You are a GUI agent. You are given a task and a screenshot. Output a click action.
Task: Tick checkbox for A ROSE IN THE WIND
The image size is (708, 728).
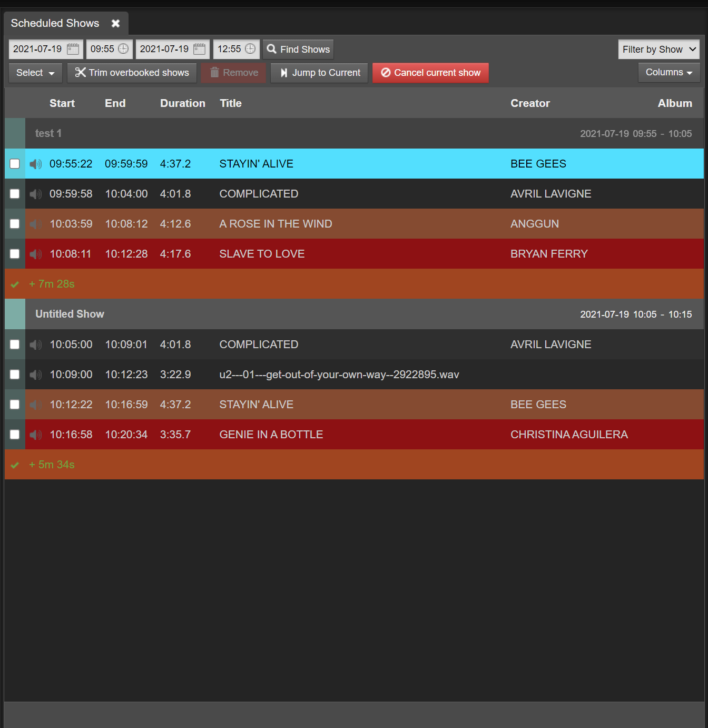click(15, 224)
